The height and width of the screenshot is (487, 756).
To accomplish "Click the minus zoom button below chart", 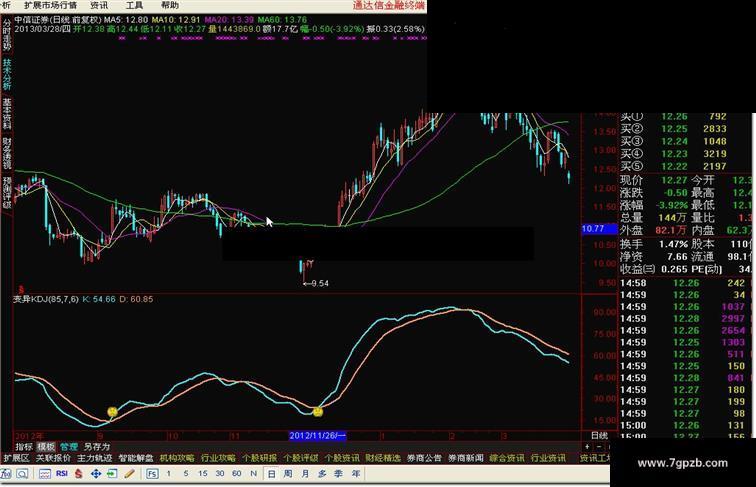I will point(599,446).
